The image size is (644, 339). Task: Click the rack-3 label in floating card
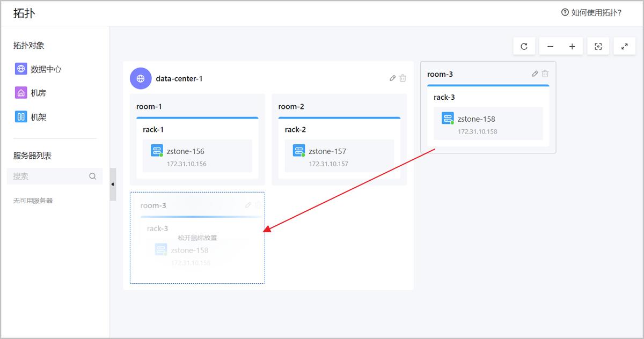point(444,97)
